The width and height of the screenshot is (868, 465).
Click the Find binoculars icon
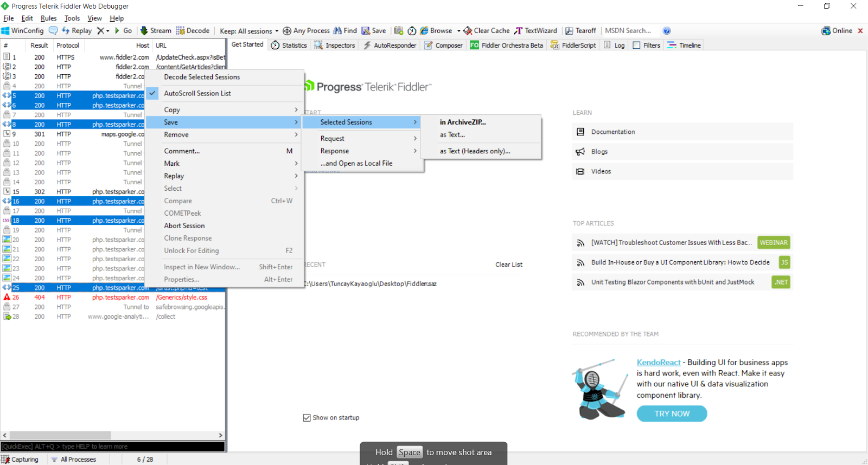[337, 31]
